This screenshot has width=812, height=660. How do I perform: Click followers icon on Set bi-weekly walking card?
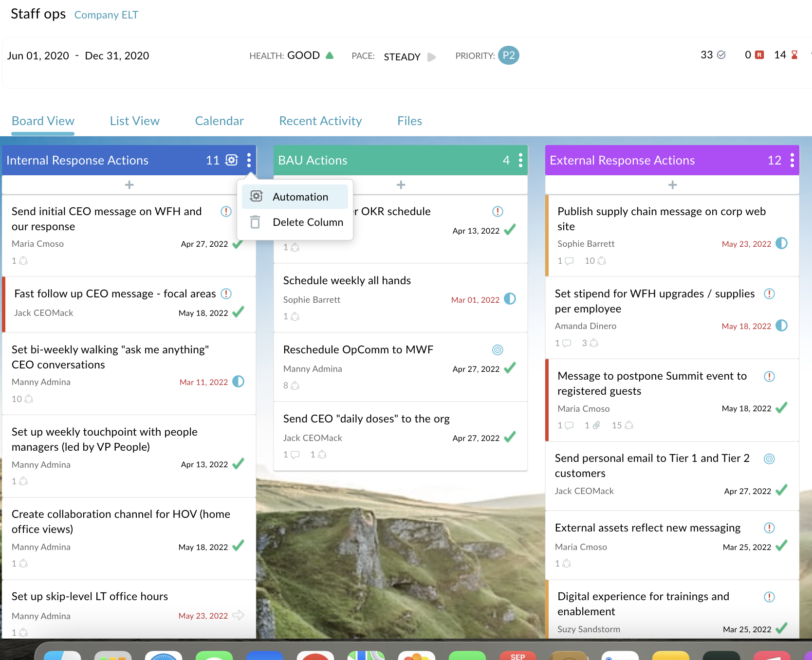[29, 399]
